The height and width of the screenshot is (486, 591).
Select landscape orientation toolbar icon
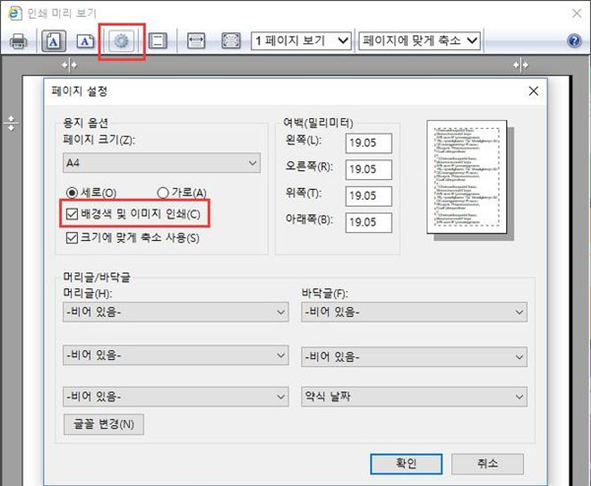pyautogui.click(x=86, y=41)
